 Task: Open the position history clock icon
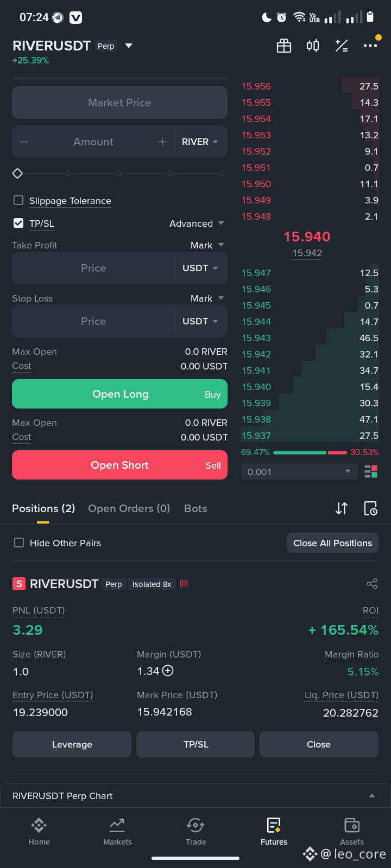click(370, 508)
